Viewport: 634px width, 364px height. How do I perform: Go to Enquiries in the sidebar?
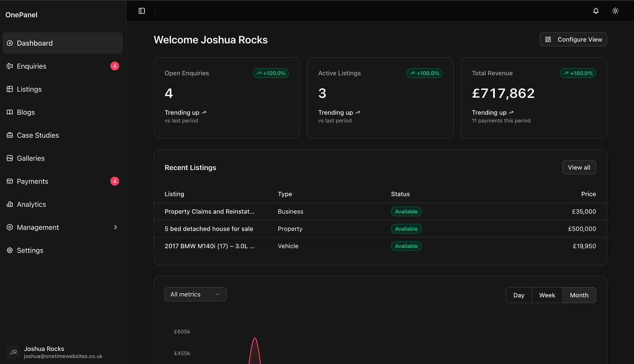coord(31,66)
